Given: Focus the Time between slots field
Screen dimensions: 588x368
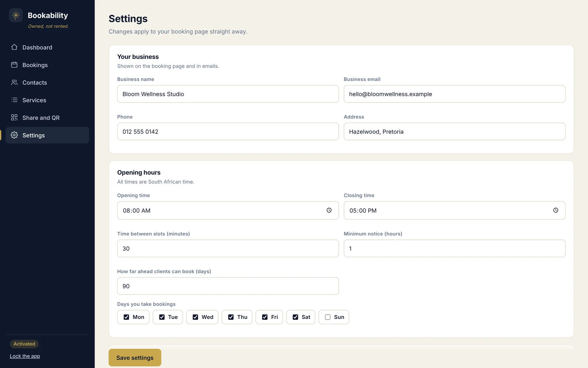Looking at the screenshot, I should 228,248.
